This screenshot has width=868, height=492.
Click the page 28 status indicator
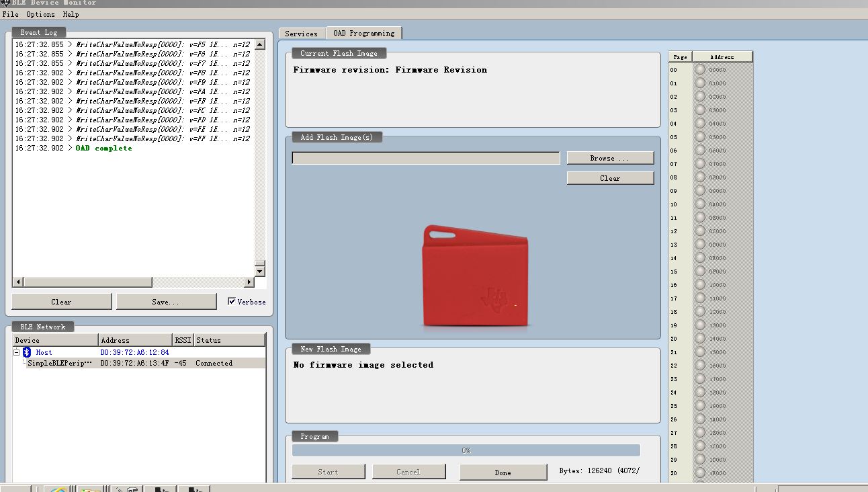pos(700,446)
